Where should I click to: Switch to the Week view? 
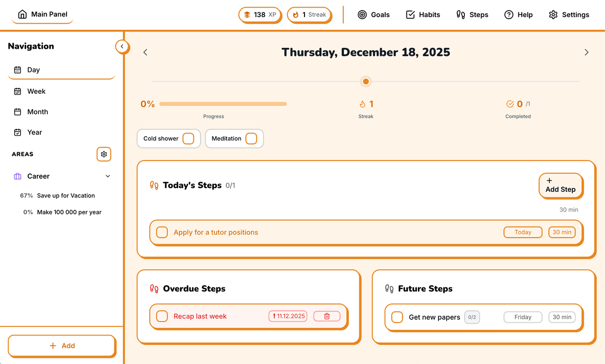point(36,91)
